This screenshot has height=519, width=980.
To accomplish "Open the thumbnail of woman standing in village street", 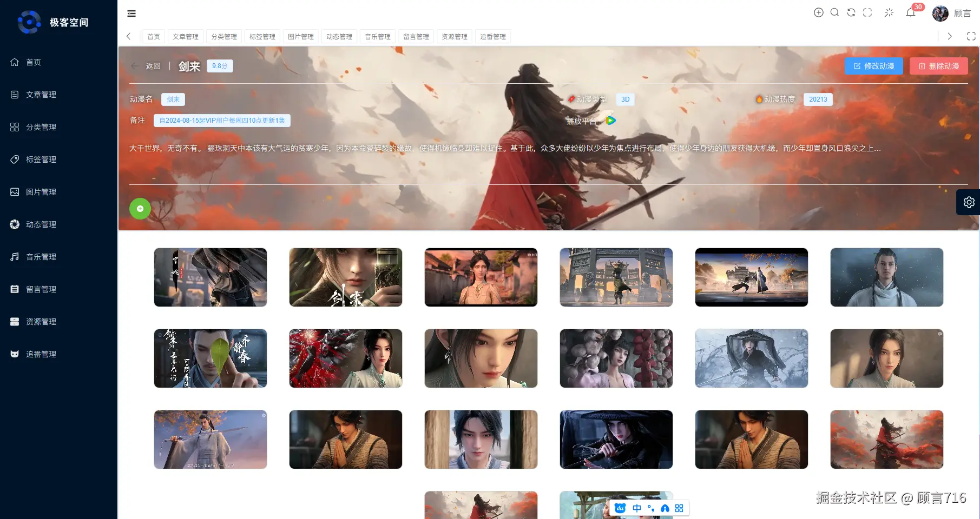I will [x=481, y=277].
